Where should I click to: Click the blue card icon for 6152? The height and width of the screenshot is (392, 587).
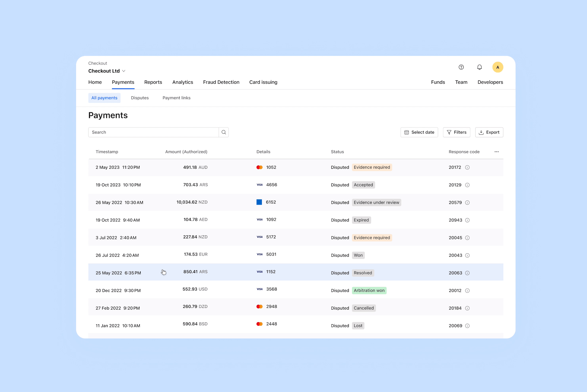pyautogui.click(x=259, y=202)
